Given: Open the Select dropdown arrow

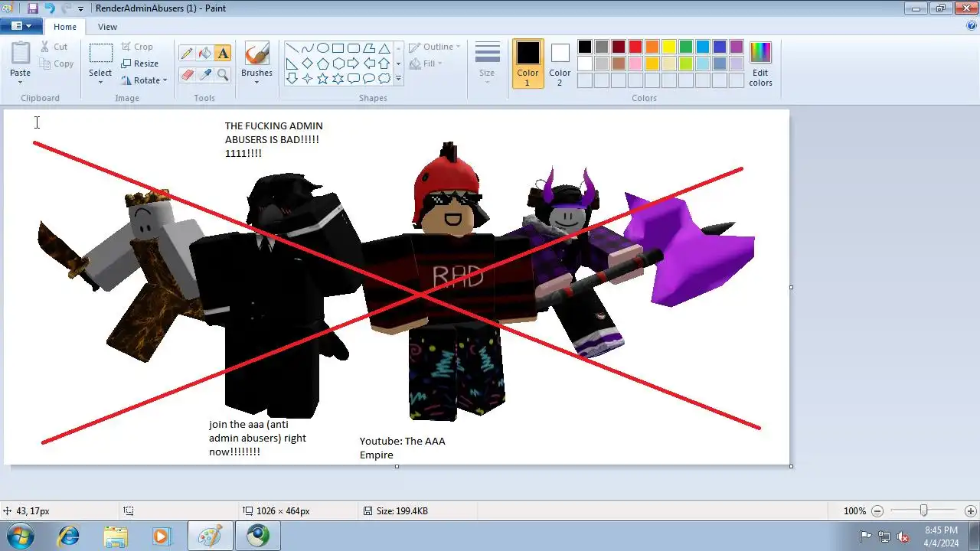Looking at the screenshot, I should coord(100,83).
